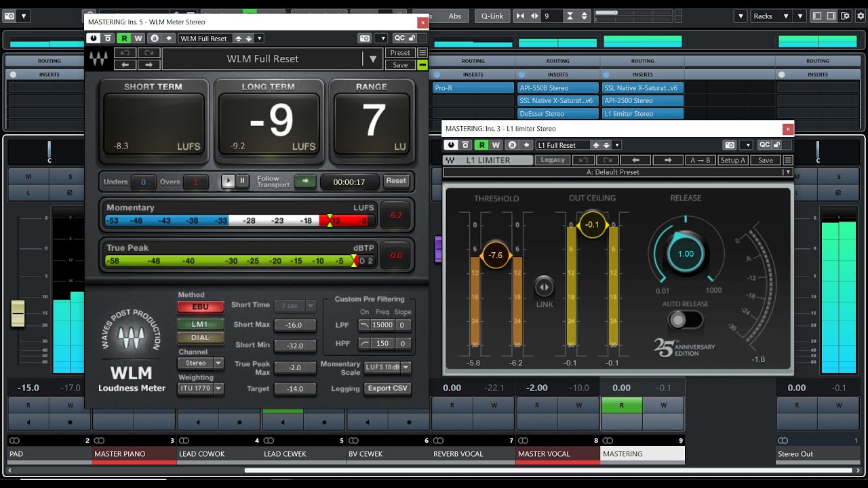Click Waves redo arrow in WLM
This screenshot has height=488, width=868.
[x=149, y=52]
